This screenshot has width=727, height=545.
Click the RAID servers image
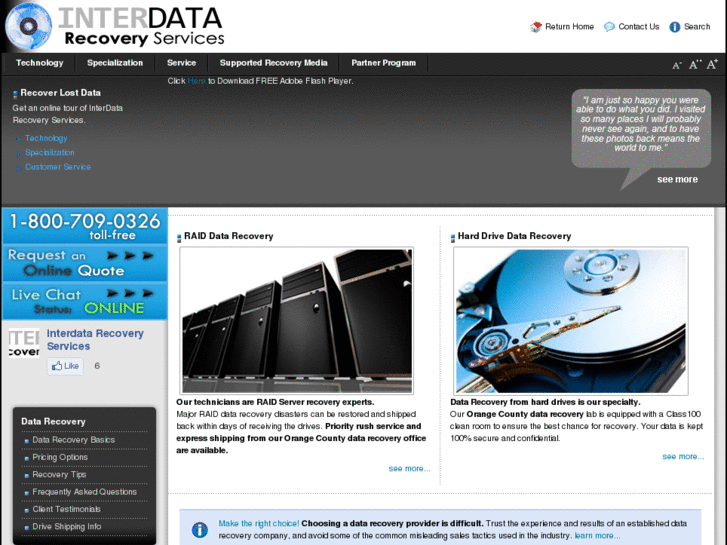pyautogui.click(x=297, y=321)
